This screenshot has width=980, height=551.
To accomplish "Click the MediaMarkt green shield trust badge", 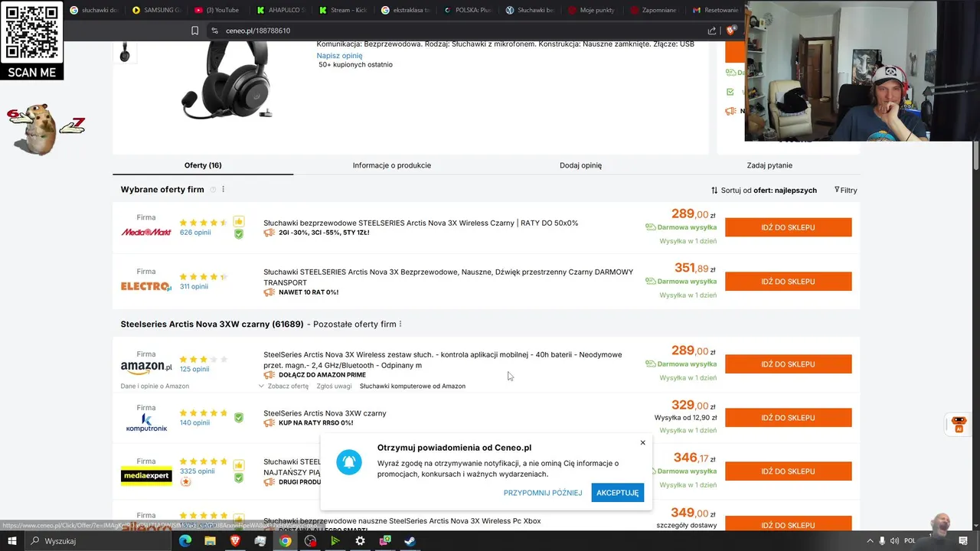I will (239, 234).
